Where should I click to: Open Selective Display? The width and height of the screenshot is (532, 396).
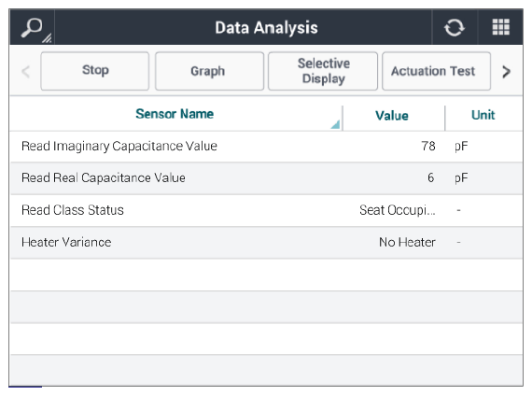pyautogui.click(x=323, y=71)
